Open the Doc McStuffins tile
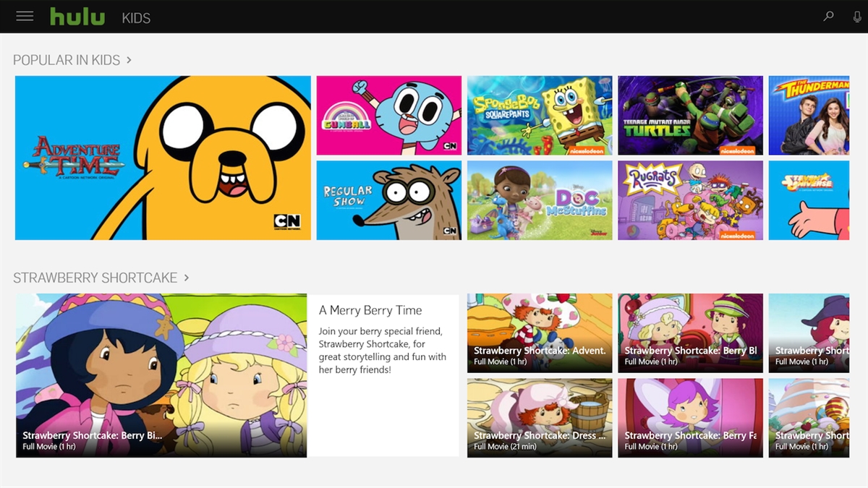 [540, 200]
